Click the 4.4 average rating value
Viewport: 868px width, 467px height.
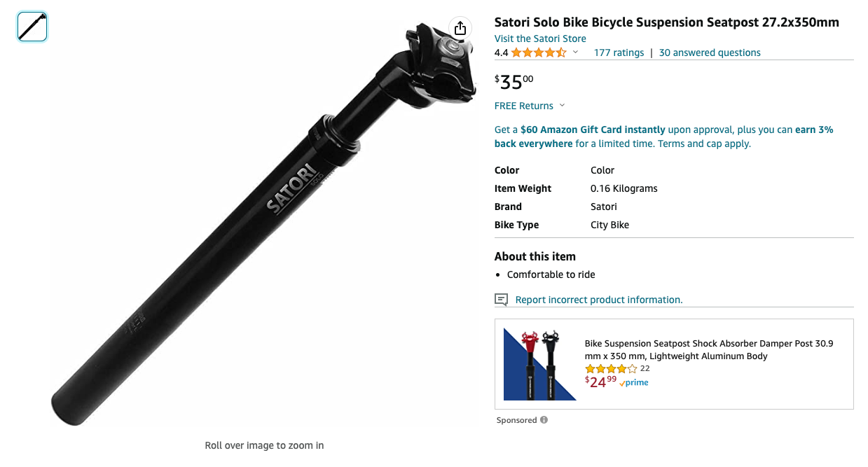[x=500, y=52]
